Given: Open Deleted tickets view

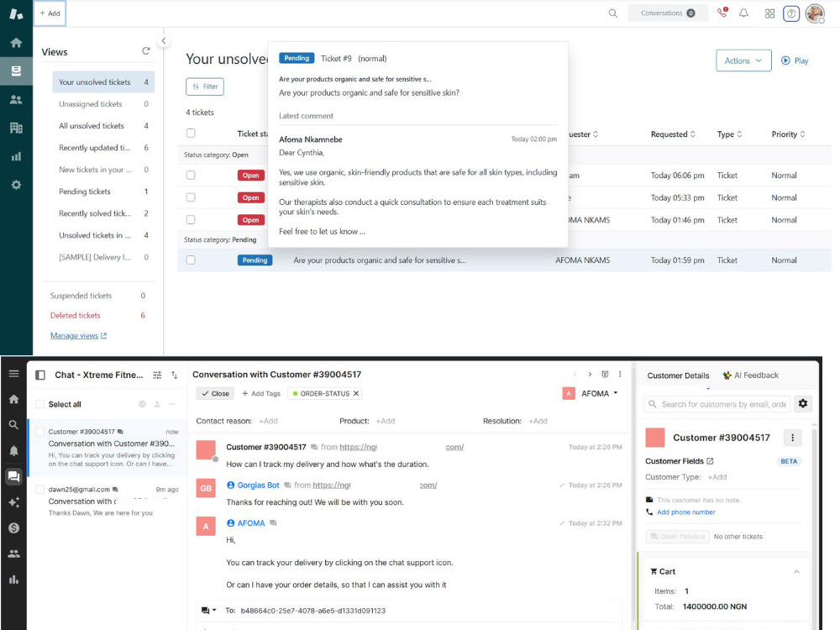Looking at the screenshot, I should [x=97, y=316].
